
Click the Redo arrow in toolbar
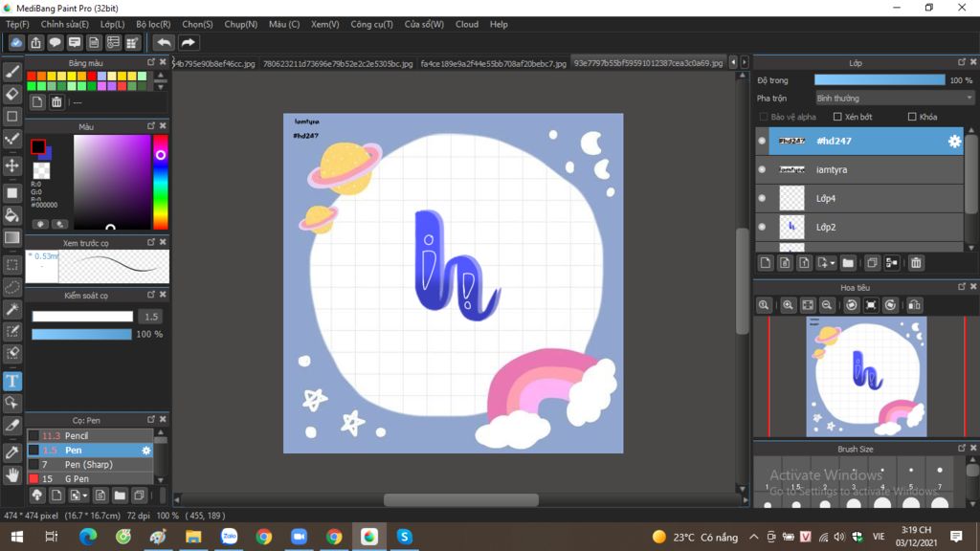pyautogui.click(x=189, y=42)
